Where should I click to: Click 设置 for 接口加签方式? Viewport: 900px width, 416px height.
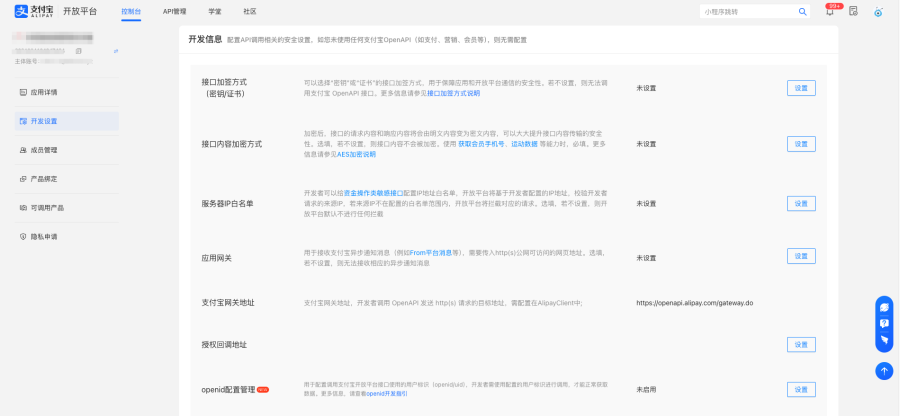pyautogui.click(x=801, y=88)
